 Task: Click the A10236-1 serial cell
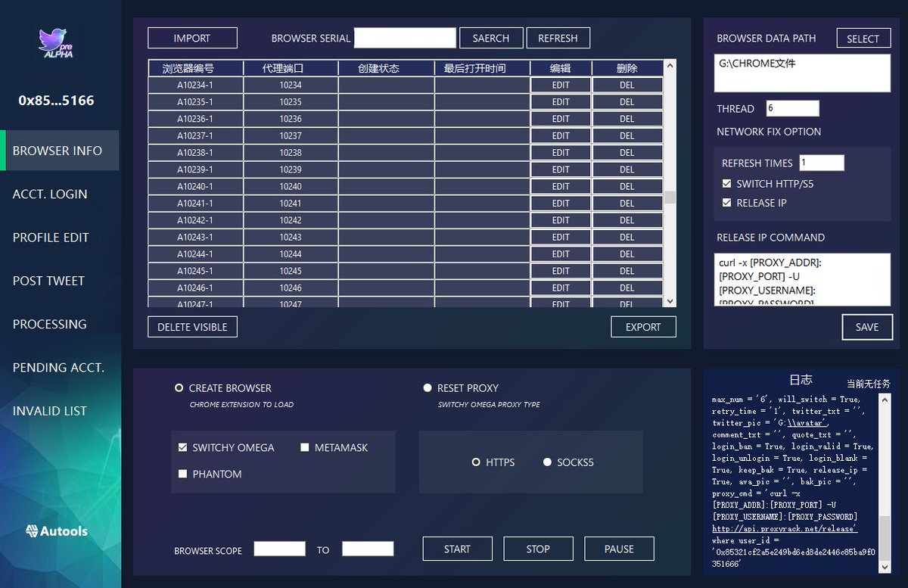coord(195,119)
